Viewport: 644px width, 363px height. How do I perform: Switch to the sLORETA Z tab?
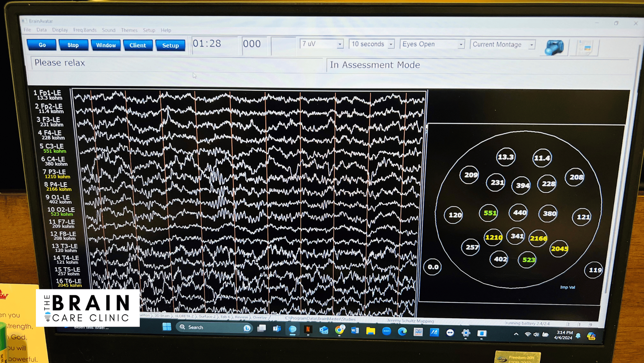click(184, 316)
